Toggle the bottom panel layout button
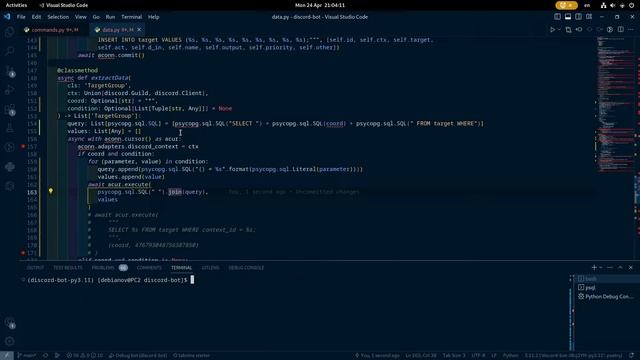The image size is (640, 360). [568, 17]
